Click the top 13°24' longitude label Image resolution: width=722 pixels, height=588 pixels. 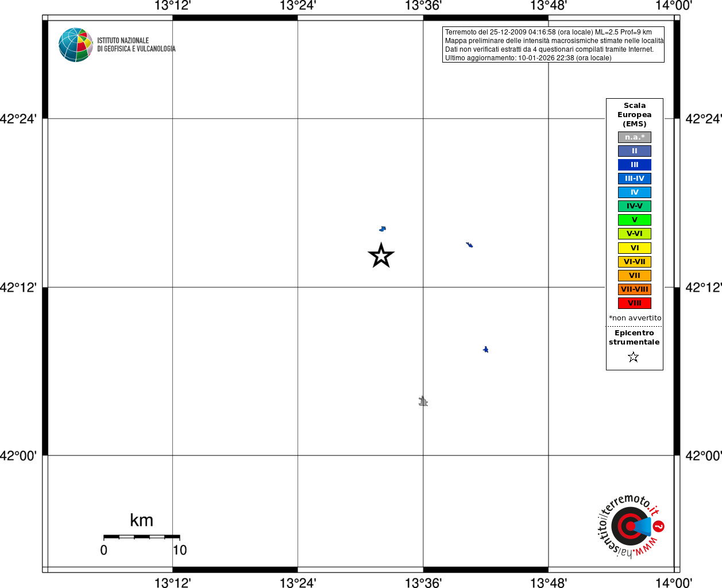pyautogui.click(x=298, y=6)
